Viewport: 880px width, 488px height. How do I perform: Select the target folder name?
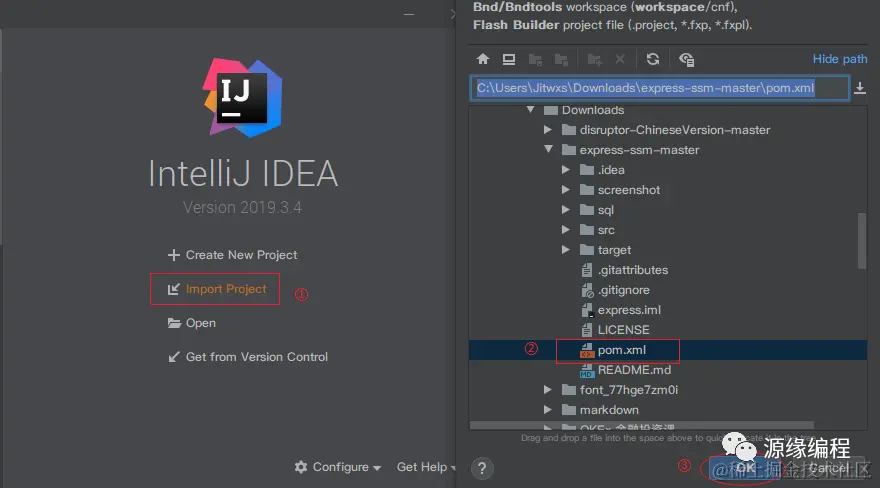click(x=614, y=250)
